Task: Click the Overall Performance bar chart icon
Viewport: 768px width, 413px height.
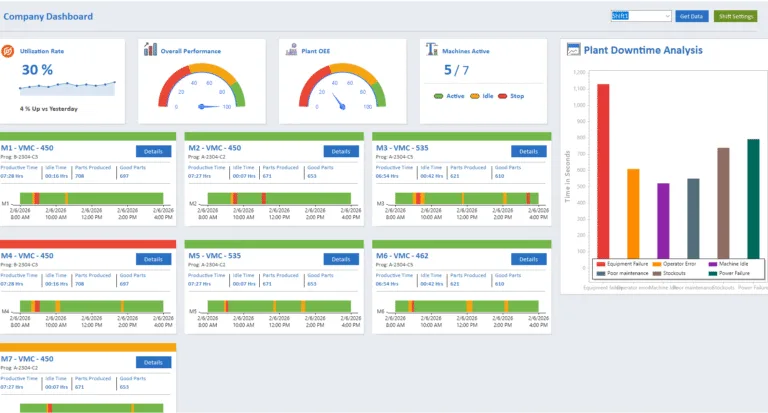Action: (x=150, y=49)
